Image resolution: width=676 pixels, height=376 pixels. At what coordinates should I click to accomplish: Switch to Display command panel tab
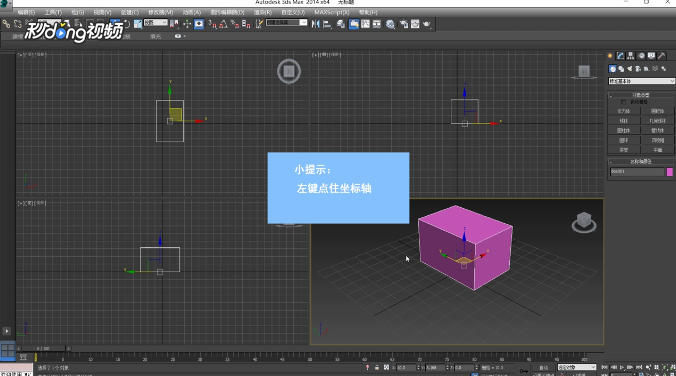(x=651, y=56)
